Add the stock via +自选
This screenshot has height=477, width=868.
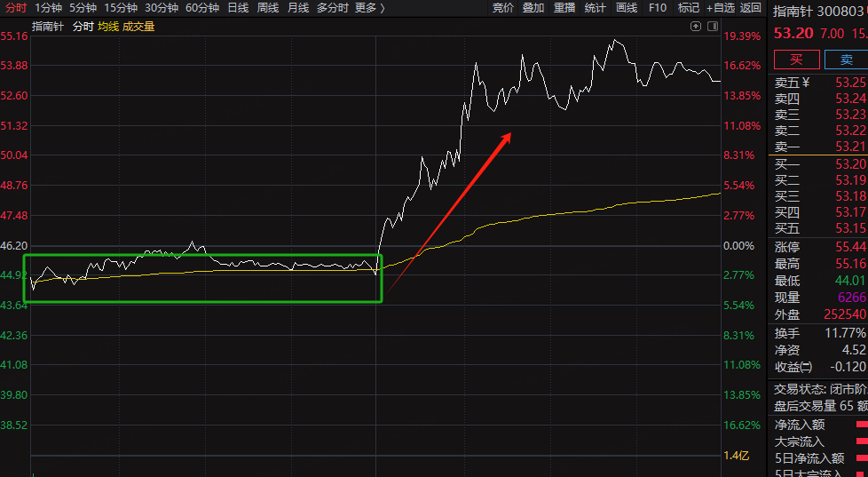click(720, 8)
